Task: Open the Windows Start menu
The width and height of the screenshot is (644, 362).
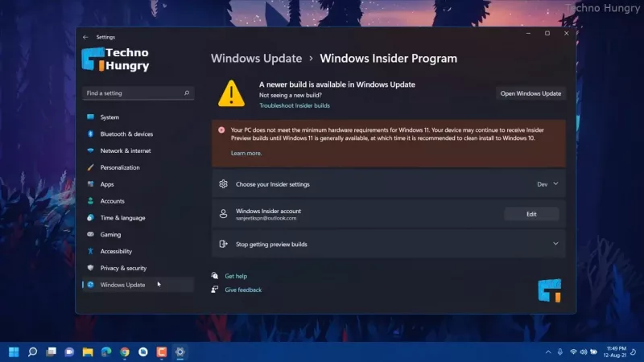Action: pos(14,352)
